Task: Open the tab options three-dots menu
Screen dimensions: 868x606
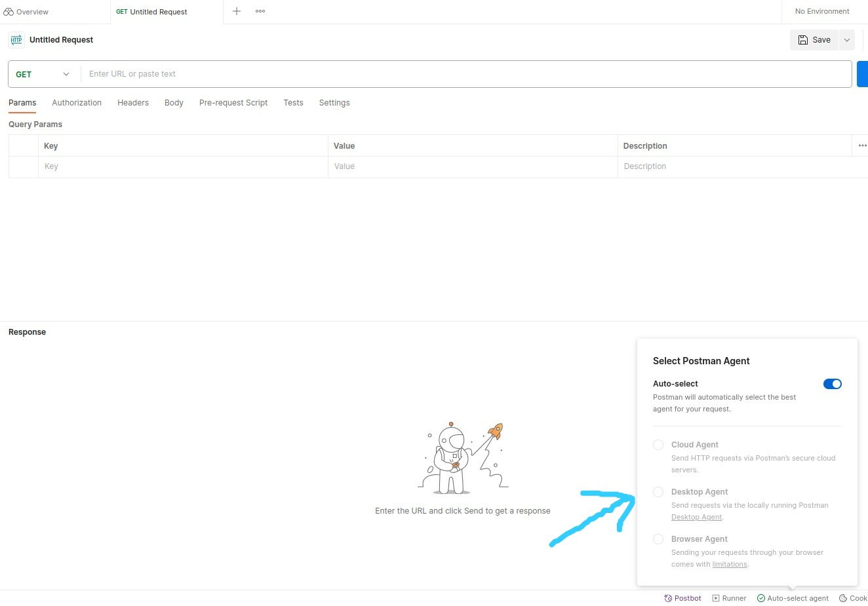Action: [260, 11]
